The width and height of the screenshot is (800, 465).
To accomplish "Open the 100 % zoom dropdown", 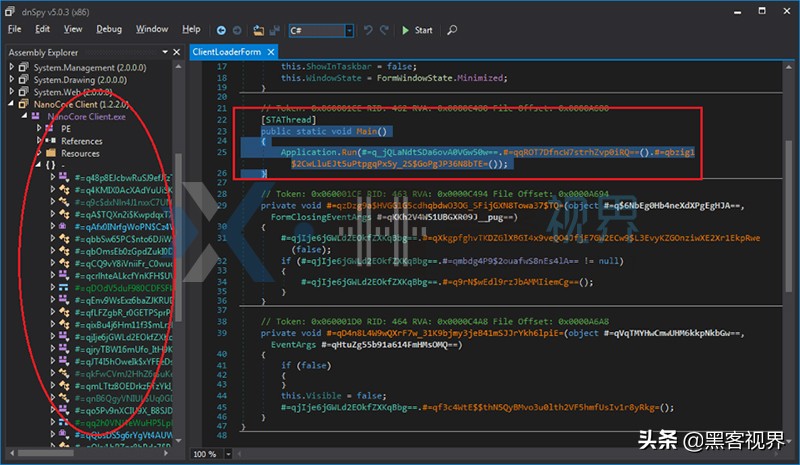I will click(229, 454).
